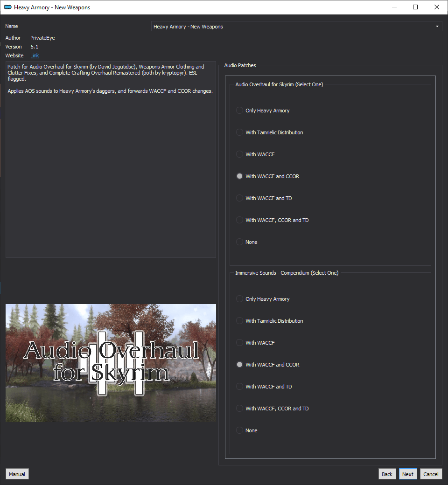Click the installer app icon in title bar

tap(8, 7)
